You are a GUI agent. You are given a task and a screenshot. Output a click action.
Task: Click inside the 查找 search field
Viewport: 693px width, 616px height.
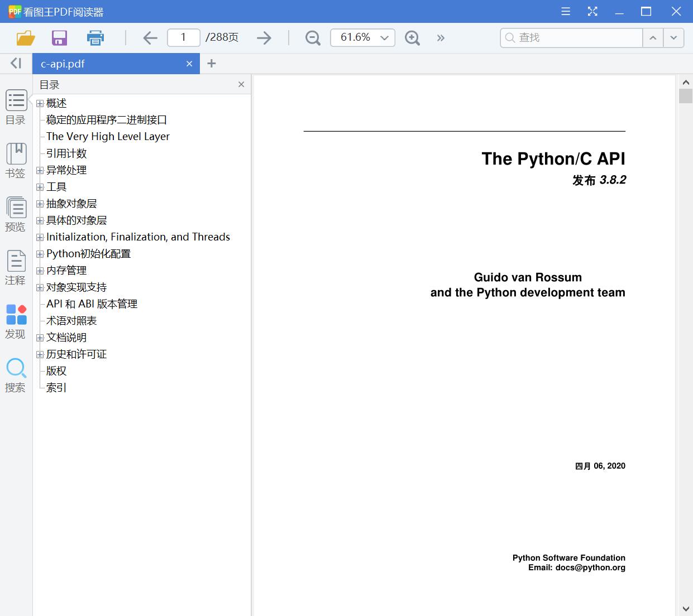click(570, 37)
